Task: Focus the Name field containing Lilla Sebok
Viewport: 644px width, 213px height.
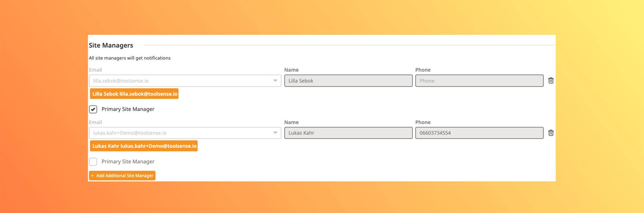Action: click(x=348, y=81)
